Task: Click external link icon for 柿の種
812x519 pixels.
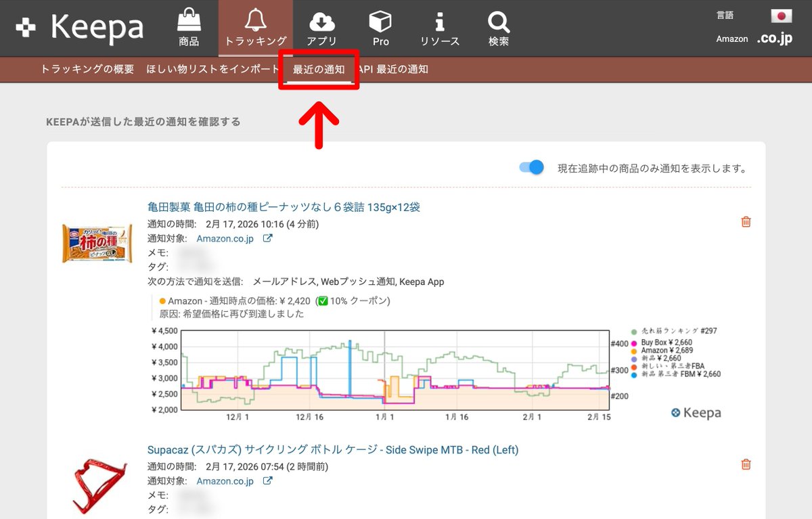Action: pos(267,238)
